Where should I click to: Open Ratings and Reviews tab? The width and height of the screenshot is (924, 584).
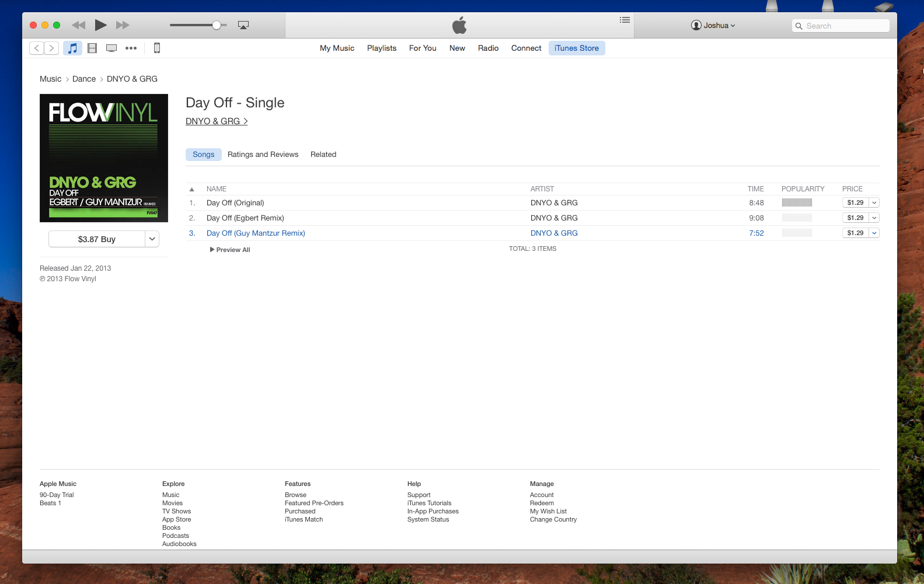point(263,155)
